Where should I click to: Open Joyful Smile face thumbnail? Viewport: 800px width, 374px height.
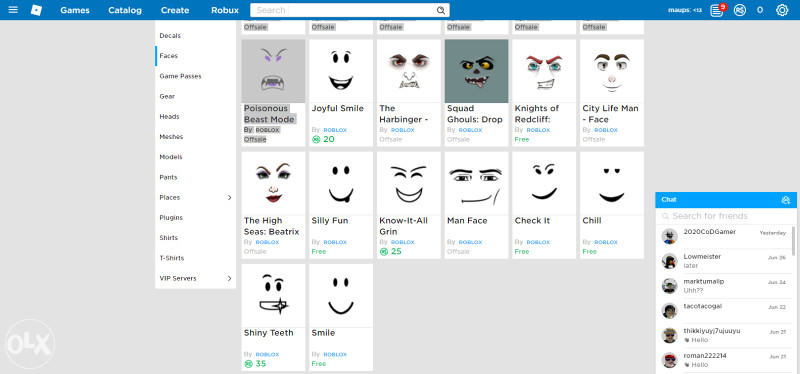tap(341, 71)
